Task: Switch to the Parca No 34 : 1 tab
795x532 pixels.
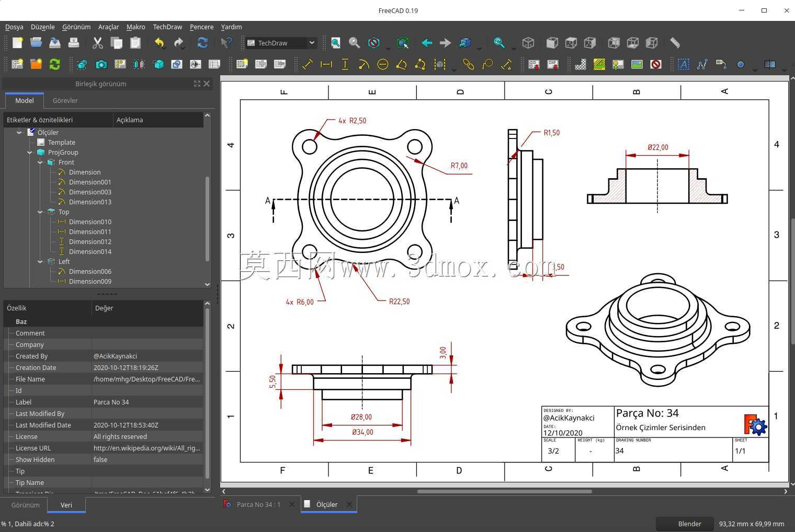Action: point(258,504)
